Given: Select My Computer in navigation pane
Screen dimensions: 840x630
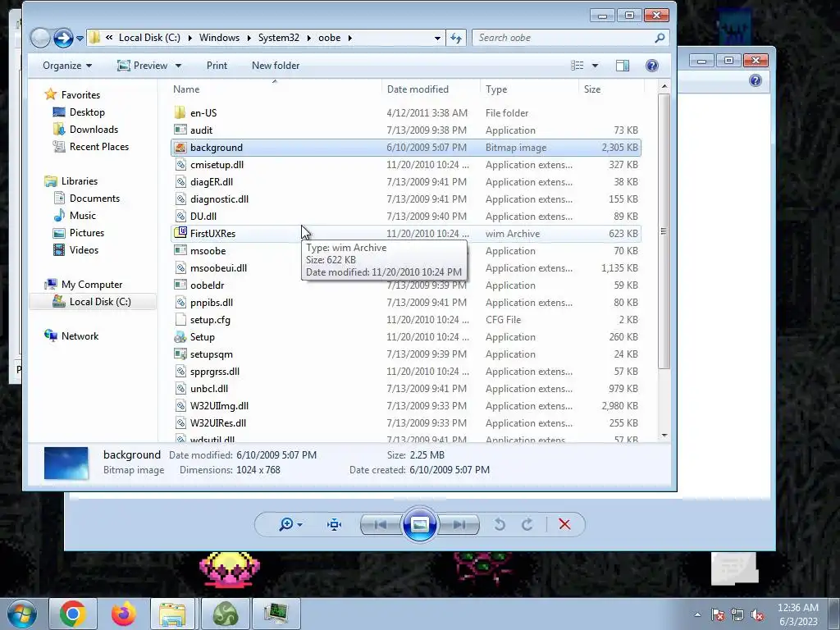Looking at the screenshot, I should coord(92,285).
